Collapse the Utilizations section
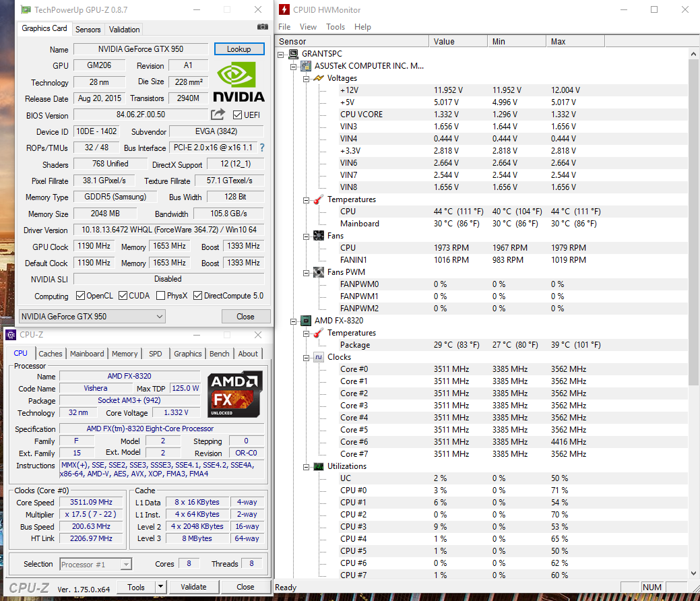The width and height of the screenshot is (700, 601). pos(307,467)
